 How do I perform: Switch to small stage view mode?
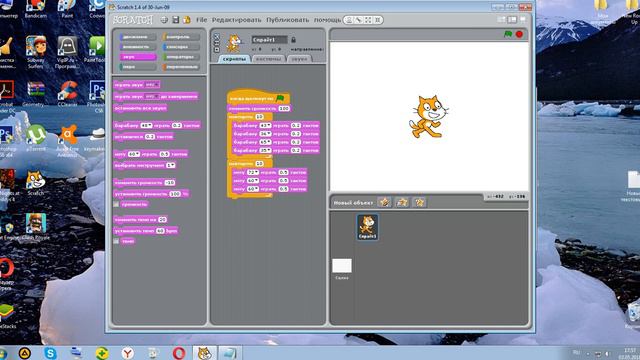(x=502, y=20)
